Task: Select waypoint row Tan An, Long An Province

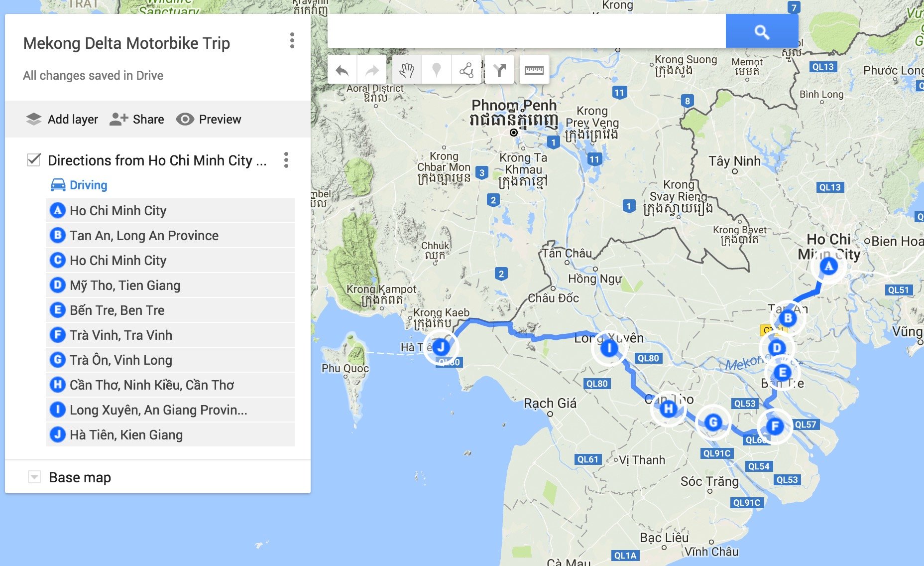Action: [x=170, y=235]
